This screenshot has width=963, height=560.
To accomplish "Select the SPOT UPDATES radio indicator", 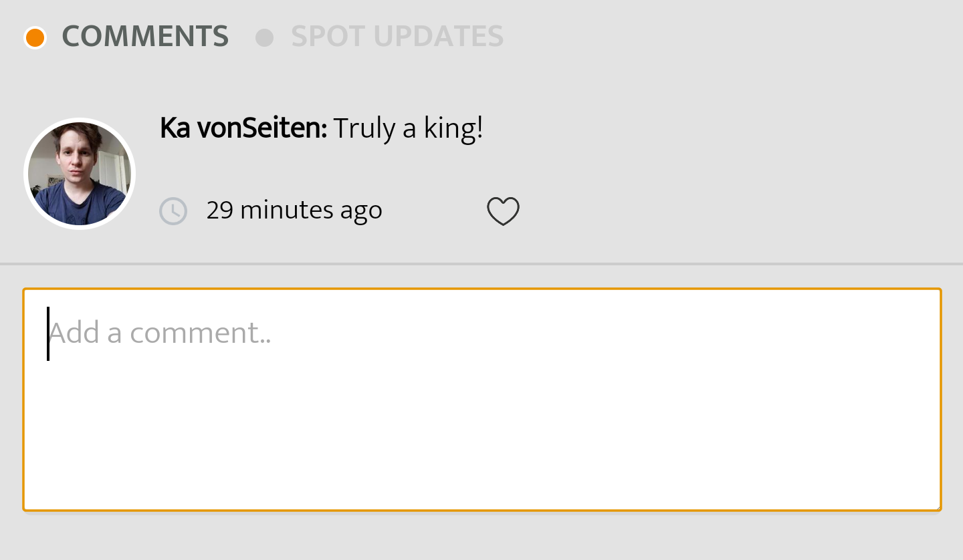I will coord(265,37).
